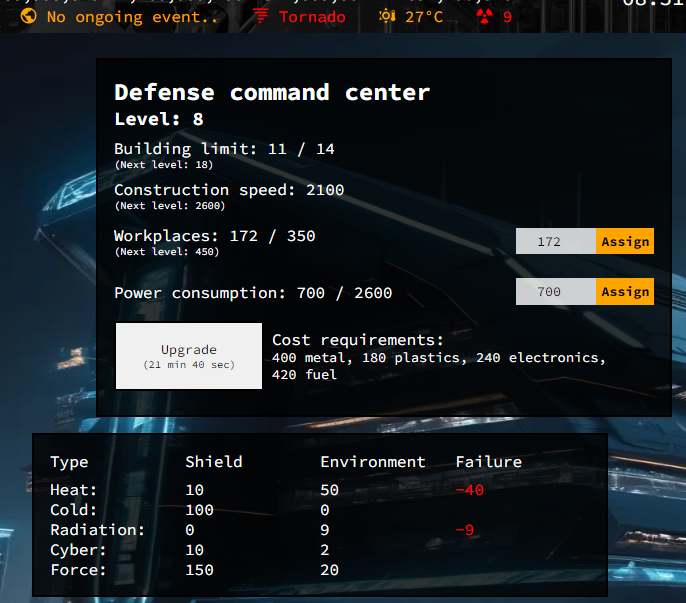The height and width of the screenshot is (603, 686).
Task: Click the Upgrade button
Action: click(189, 356)
